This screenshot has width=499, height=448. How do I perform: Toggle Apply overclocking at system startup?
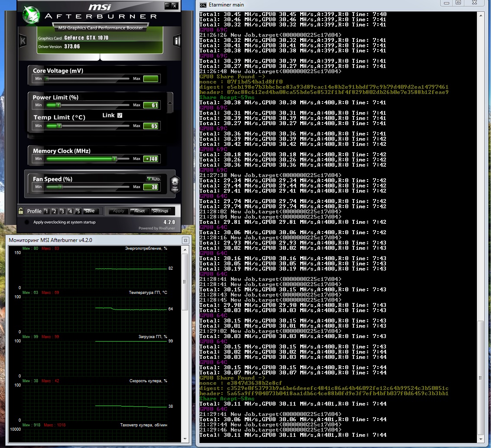coord(27,222)
